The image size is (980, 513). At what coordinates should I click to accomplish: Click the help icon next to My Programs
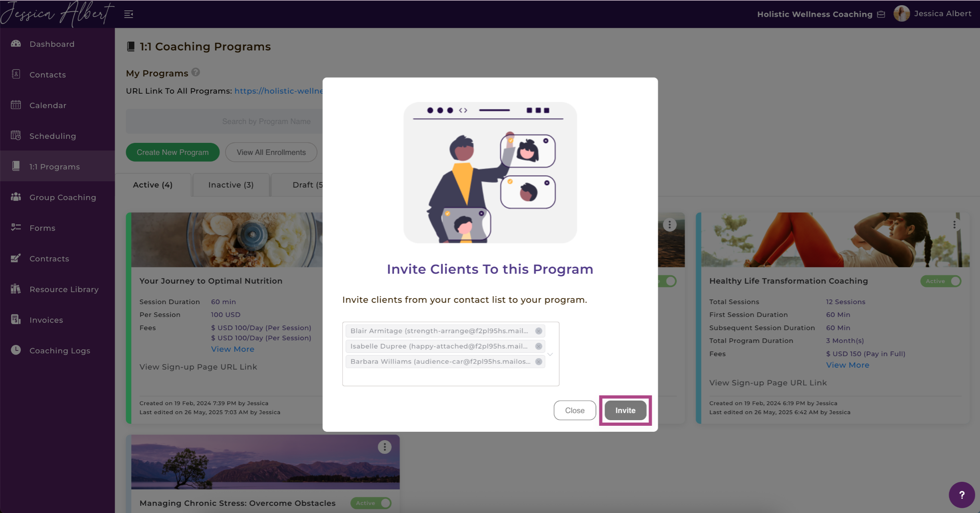click(196, 72)
